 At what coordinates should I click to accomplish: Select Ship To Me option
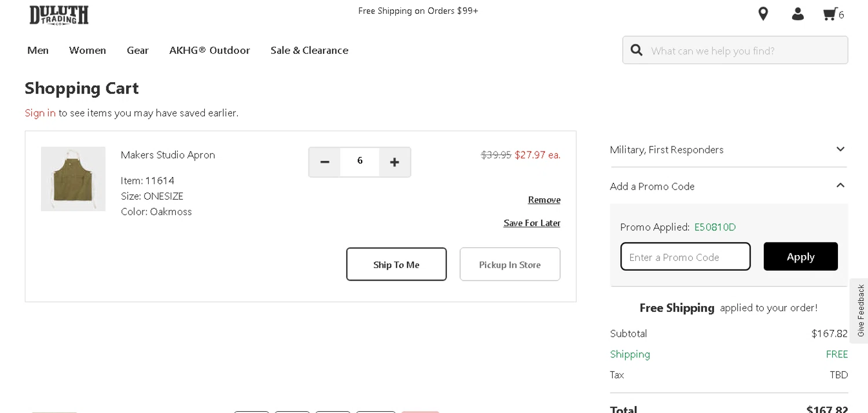pyautogui.click(x=396, y=264)
